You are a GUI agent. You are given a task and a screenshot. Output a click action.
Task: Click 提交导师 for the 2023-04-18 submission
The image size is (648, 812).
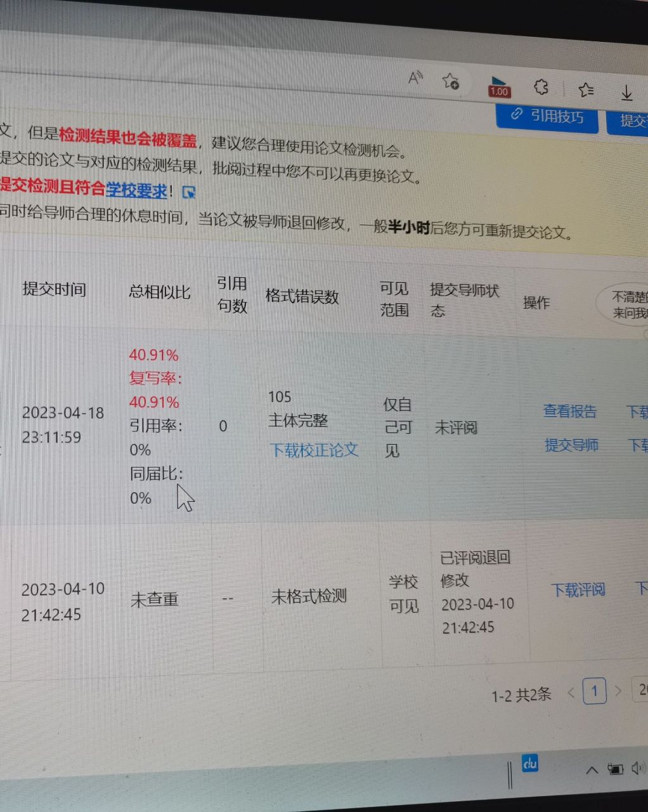pos(570,445)
